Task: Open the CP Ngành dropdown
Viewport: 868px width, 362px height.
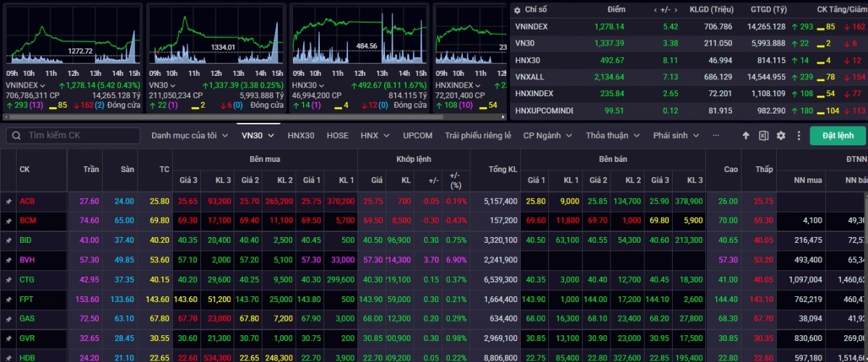Action: click(549, 135)
